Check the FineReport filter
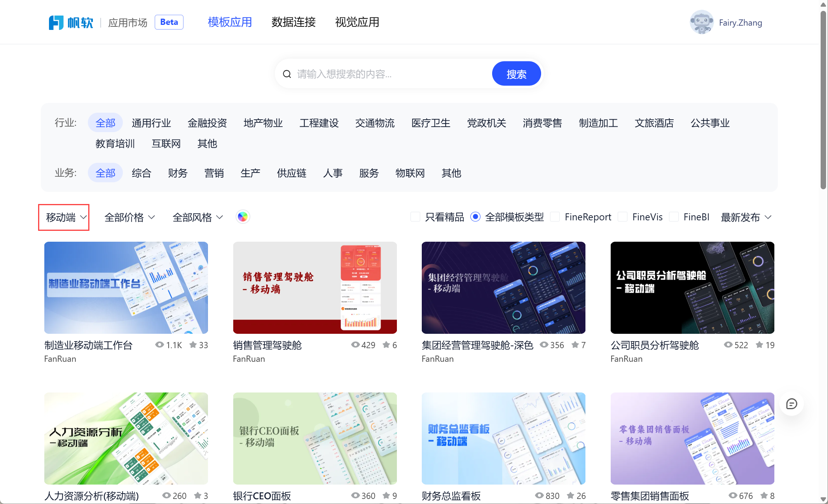 [x=555, y=217]
